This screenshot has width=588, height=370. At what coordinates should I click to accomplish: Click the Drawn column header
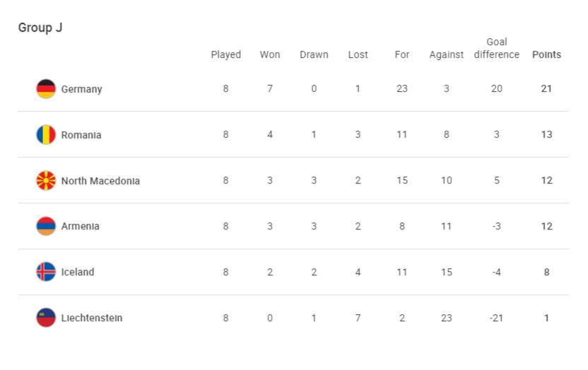click(314, 54)
